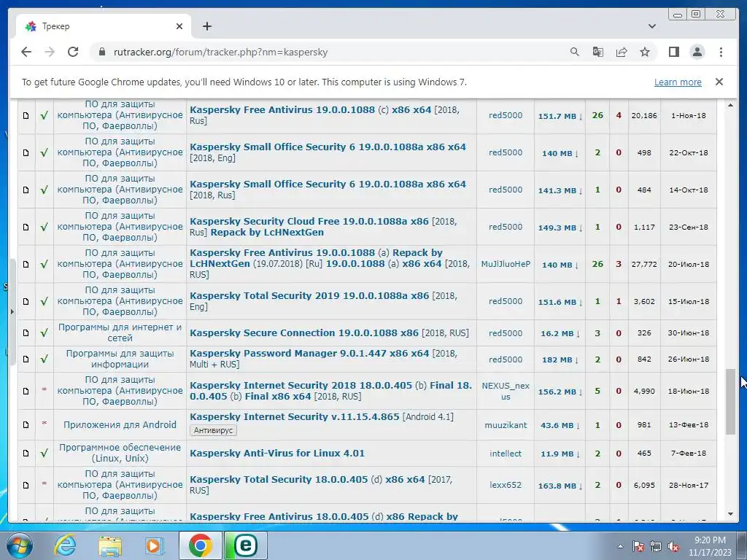Share this page icon
The height and width of the screenshot is (560, 747).
pyautogui.click(x=622, y=52)
